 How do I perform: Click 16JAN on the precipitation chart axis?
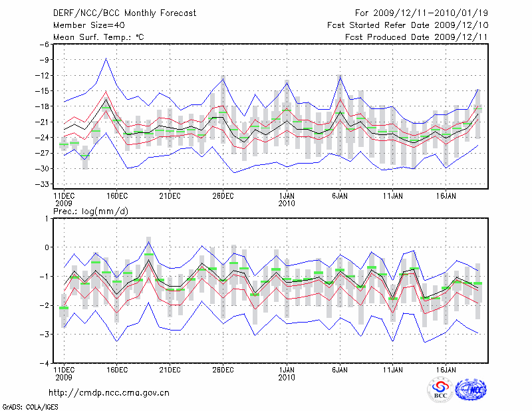tap(446, 368)
